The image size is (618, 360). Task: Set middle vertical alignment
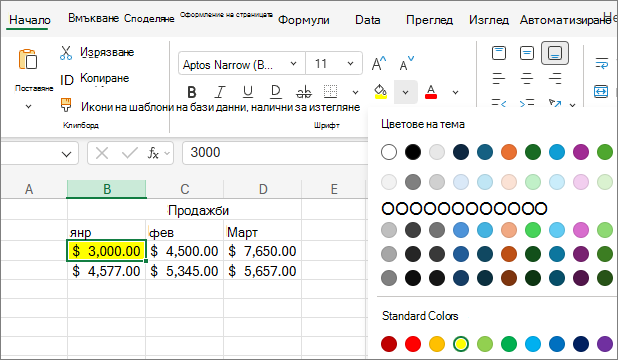pos(527,53)
